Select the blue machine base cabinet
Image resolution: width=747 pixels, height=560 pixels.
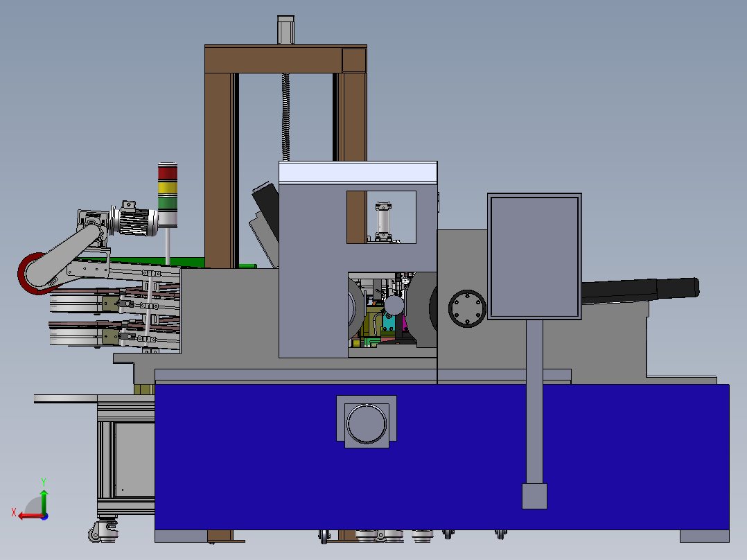tap(441, 457)
